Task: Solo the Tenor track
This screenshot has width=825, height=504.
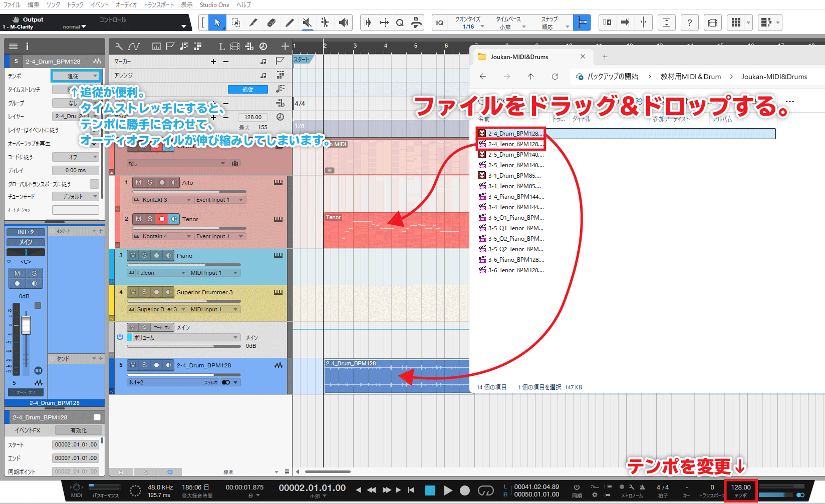Action: pos(150,219)
